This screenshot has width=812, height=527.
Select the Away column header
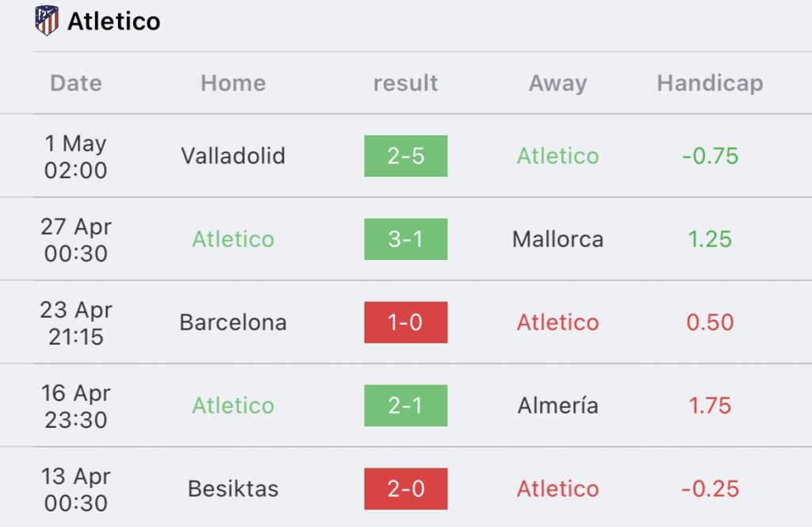pyautogui.click(x=557, y=83)
